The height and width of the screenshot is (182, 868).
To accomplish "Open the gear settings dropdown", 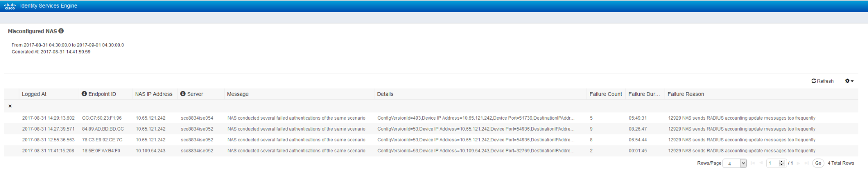I will click(x=849, y=81).
